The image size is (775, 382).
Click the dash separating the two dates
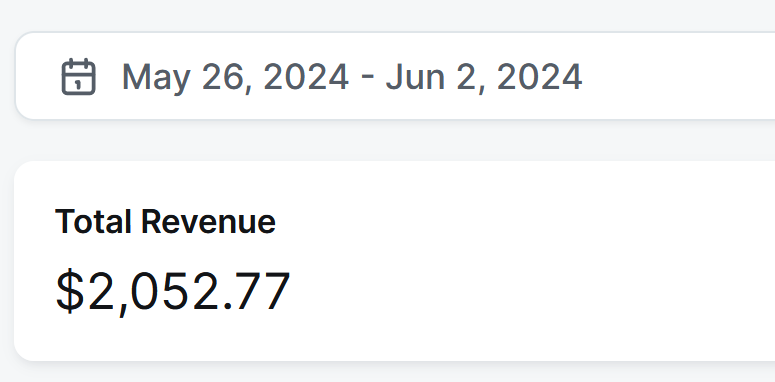pos(367,79)
